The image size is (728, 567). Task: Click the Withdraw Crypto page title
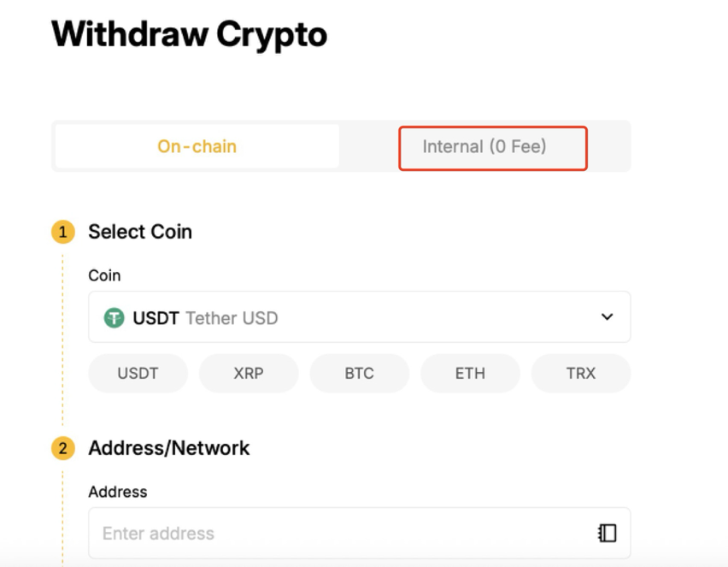pyautogui.click(x=190, y=35)
